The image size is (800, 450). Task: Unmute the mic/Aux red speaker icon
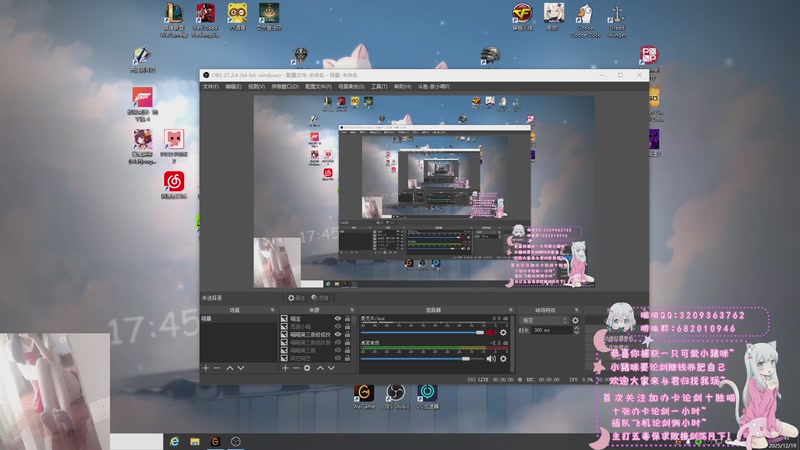[x=491, y=333]
